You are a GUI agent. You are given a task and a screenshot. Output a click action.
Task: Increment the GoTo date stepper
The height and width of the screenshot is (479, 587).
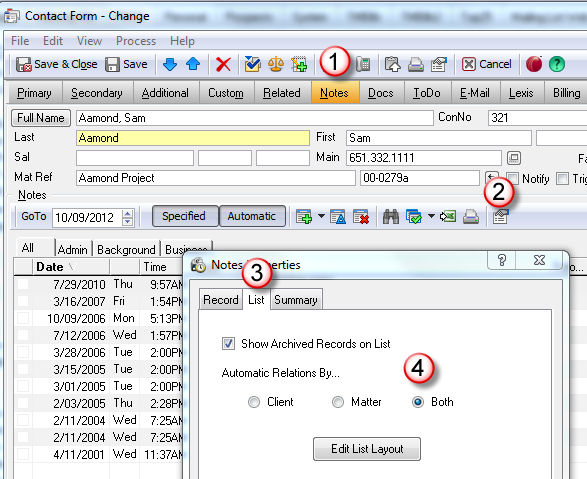[x=128, y=213]
